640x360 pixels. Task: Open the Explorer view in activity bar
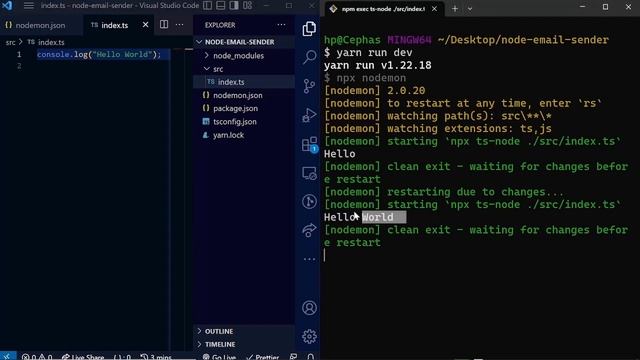click(x=309, y=29)
